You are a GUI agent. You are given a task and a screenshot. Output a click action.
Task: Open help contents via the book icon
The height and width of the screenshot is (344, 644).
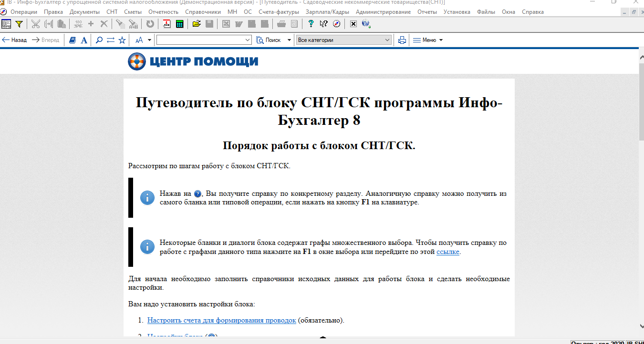coord(73,40)
